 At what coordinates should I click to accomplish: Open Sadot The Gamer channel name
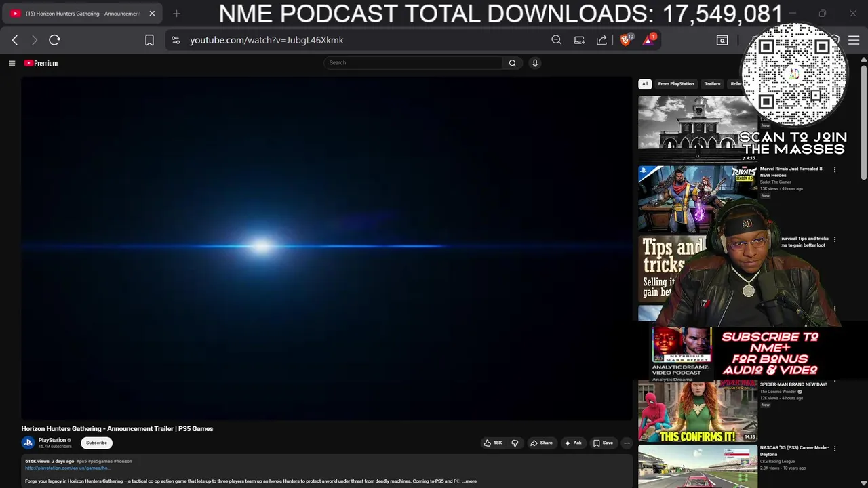click(x=775, y=182)
